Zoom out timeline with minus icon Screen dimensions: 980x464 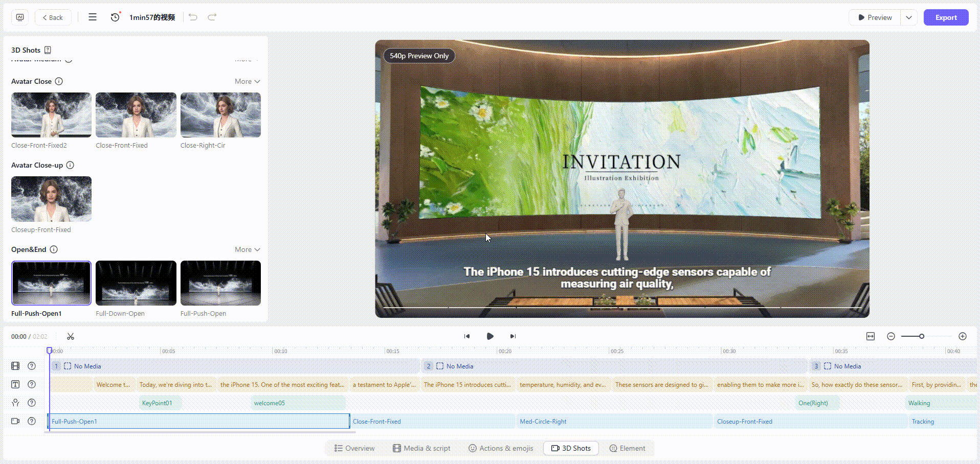(891, 336)
